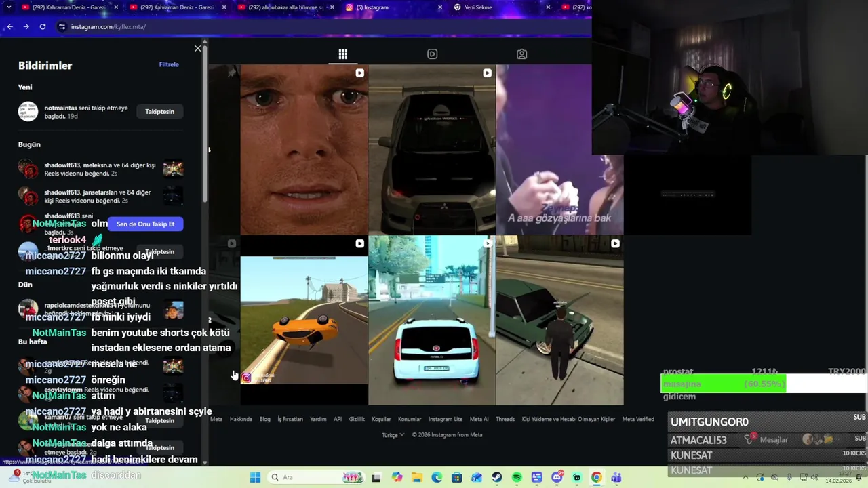Image resolution: width=868 pixels, height=488 pixels.
Task: Open the Gizlilik footer link
Action: click(x=357, y=419)
